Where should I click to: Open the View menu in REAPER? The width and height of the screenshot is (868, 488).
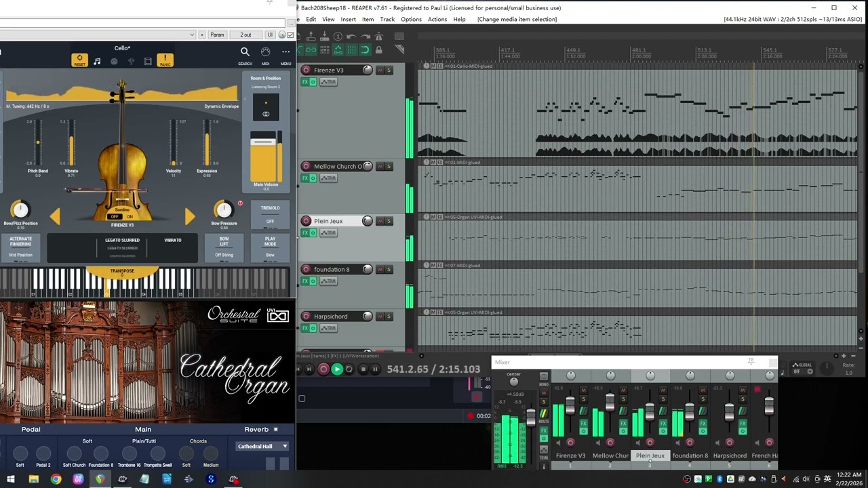point(328,19)
